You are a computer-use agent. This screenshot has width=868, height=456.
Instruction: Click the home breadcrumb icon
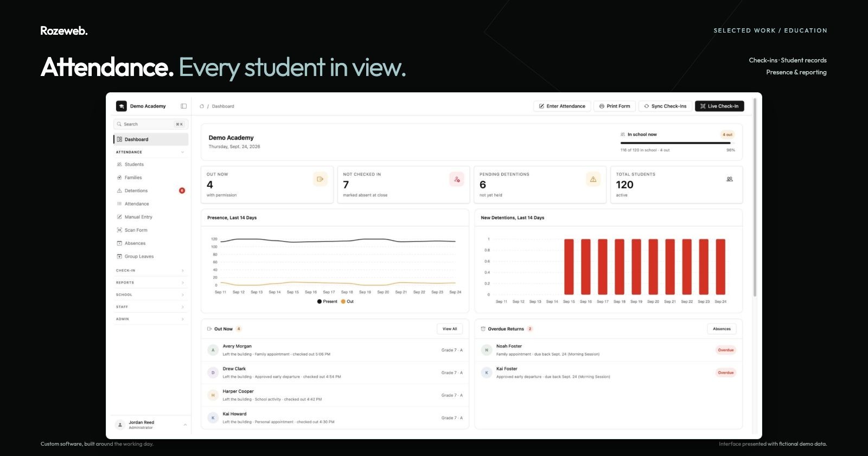[202, 106]
